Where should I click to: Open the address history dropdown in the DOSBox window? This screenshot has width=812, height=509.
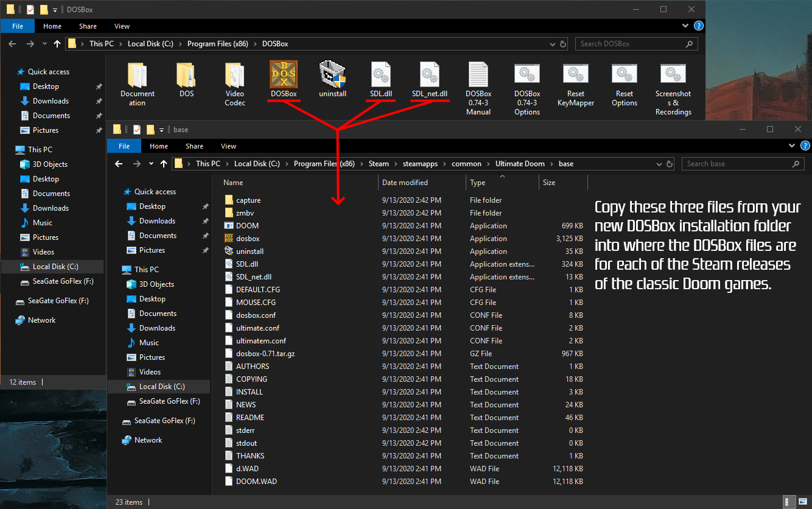552,44
